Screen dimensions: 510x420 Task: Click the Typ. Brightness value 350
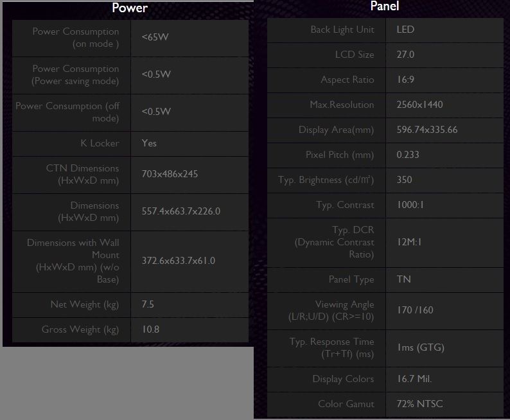point(404,180)
